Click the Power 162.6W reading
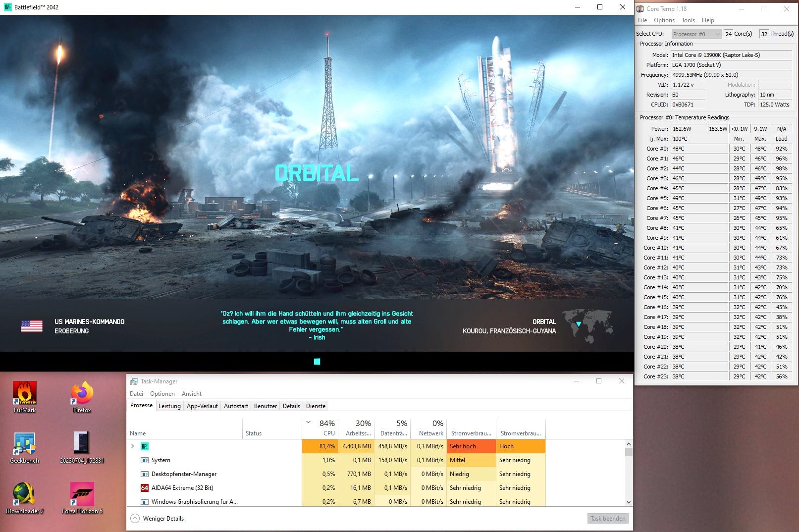799x532 pixels. [x=689, y=129]
